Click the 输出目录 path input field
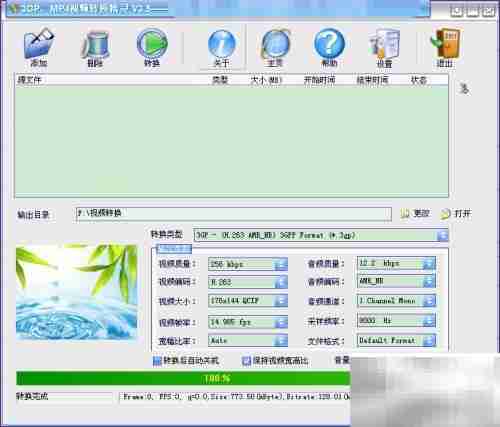 (x=233, y=214)
